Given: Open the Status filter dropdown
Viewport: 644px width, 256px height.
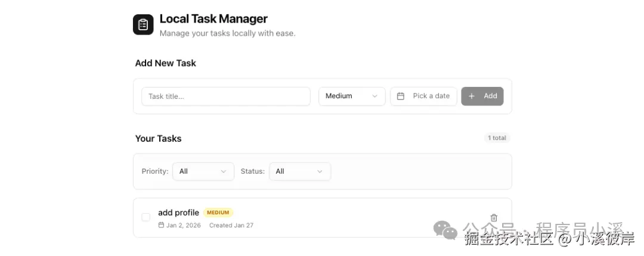Looking at the screenshot, I should [x=299, y=171].
